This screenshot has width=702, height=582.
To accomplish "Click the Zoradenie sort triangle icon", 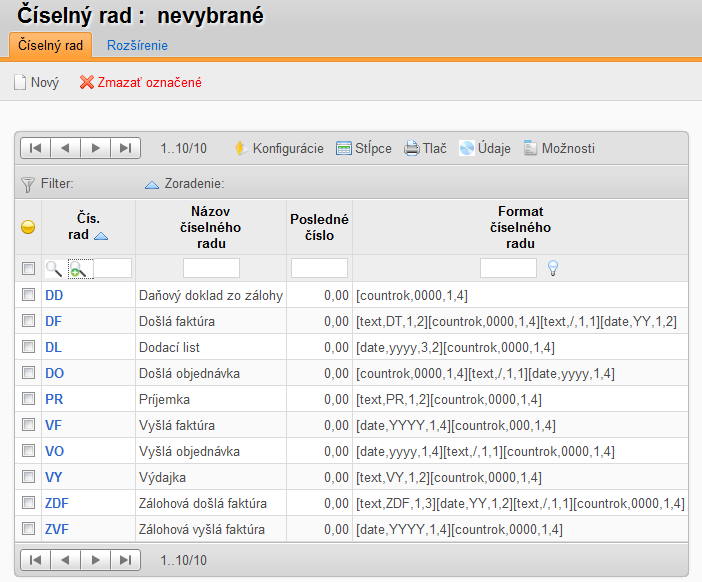I will pos(152,184).
